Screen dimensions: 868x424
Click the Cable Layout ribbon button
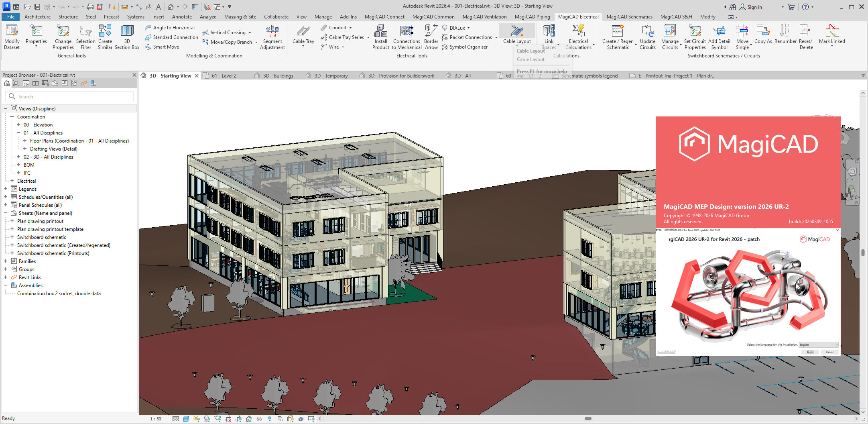517,34
